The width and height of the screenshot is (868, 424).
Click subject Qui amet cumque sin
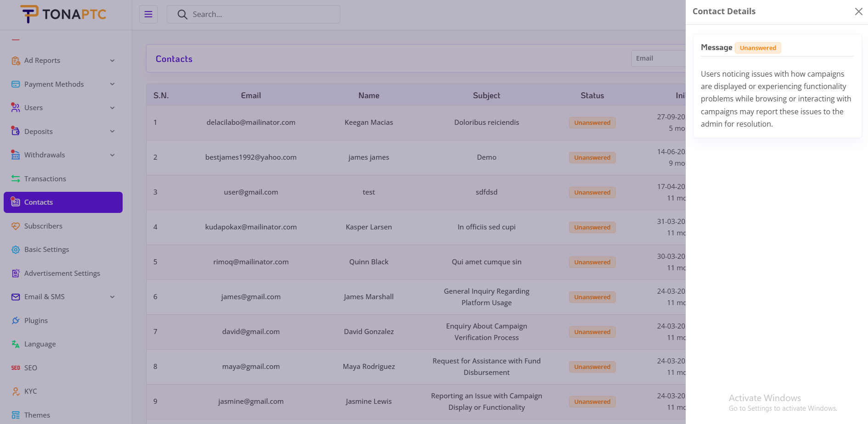point(486,262)
